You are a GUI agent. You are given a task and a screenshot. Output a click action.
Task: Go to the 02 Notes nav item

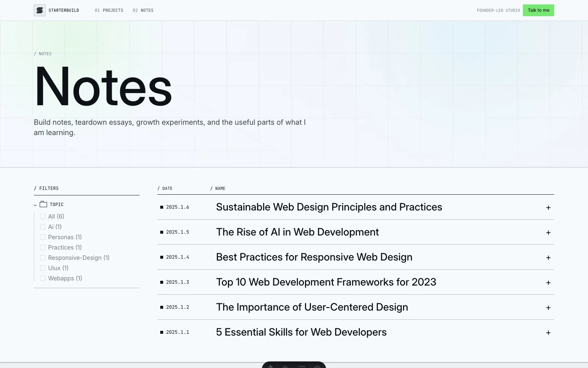(x=143, y=10)
